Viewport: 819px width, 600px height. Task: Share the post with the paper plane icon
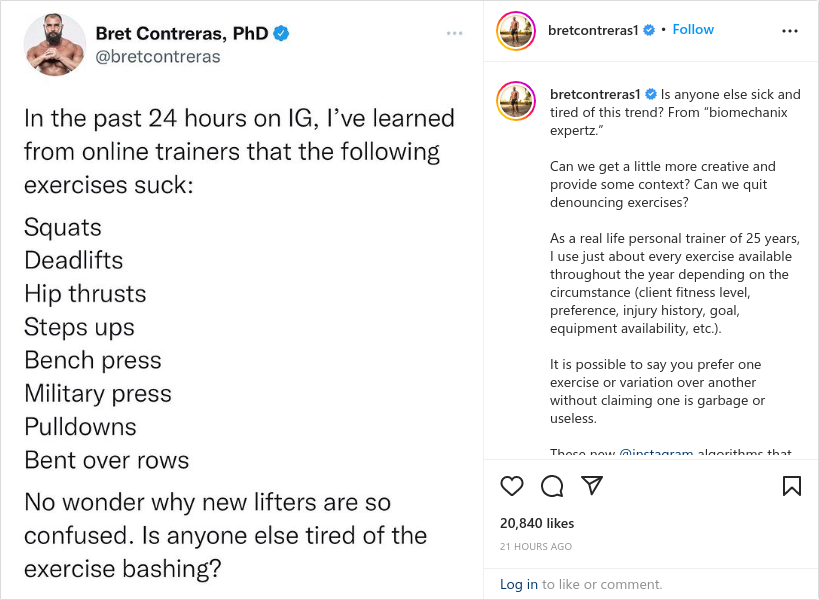592,485
